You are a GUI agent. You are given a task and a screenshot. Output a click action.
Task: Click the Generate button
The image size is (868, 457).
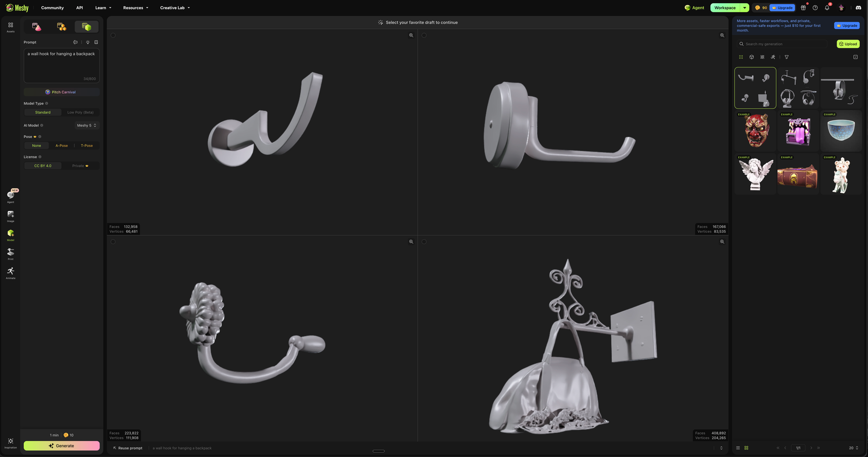(62, 446)
